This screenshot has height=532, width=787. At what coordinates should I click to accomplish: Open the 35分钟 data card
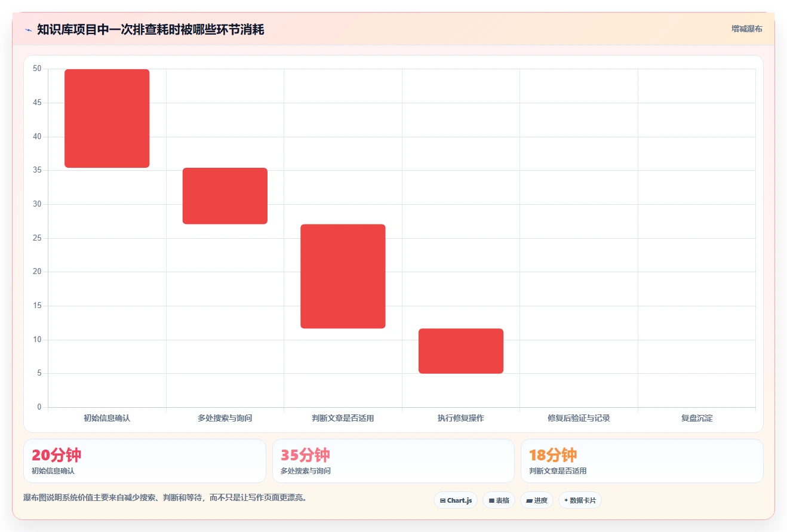click(393, 461)
